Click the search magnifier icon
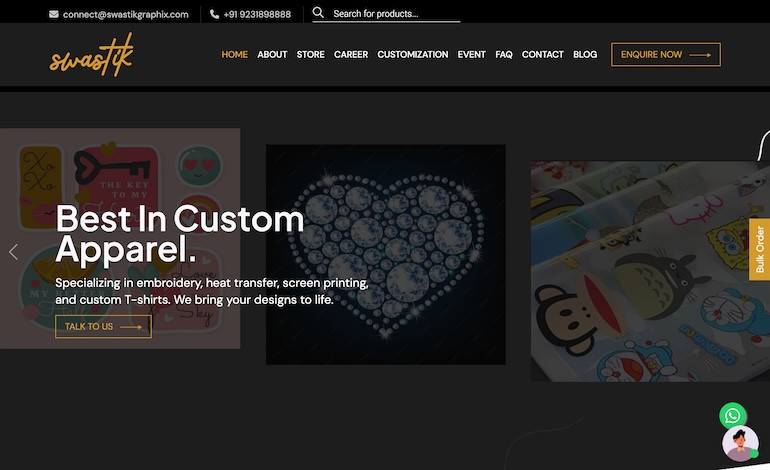The height and width of the screenshot is (470, 770). point(318,13)
